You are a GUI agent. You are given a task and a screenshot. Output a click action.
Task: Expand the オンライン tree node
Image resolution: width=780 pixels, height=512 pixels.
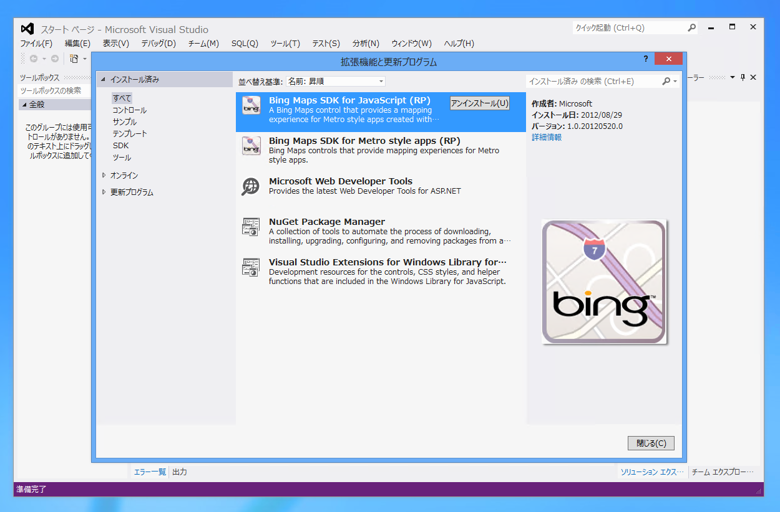coord(103,175)
